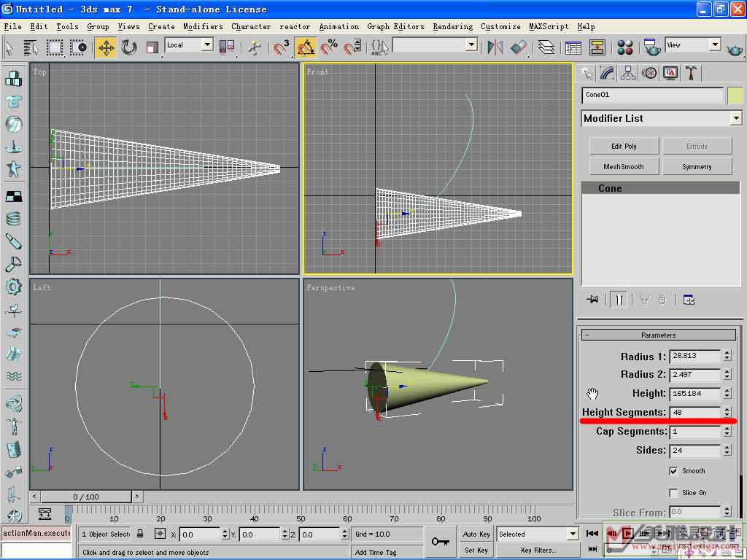Click the Radius 2 value field
Viewport: 747px width, 560px height.
(694, 375)
